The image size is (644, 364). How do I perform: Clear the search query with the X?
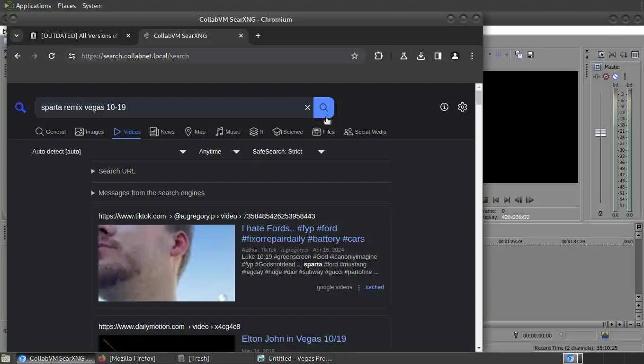(307, 108)
